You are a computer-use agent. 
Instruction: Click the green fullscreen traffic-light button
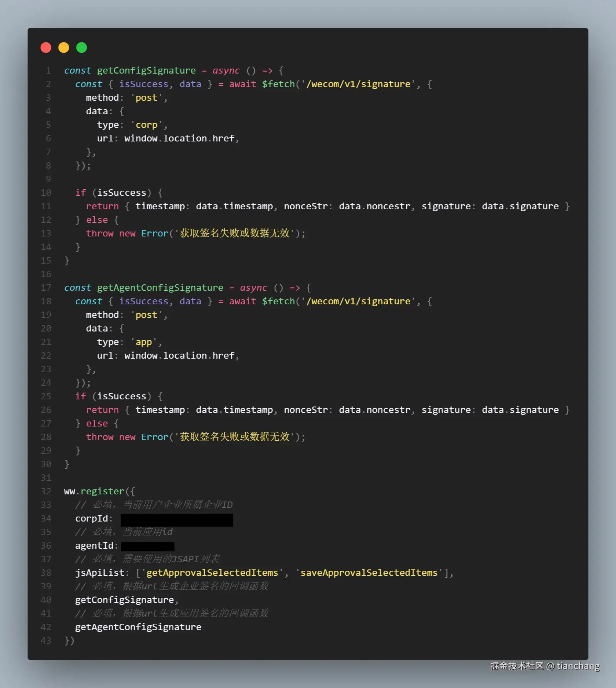coord(81,47)
